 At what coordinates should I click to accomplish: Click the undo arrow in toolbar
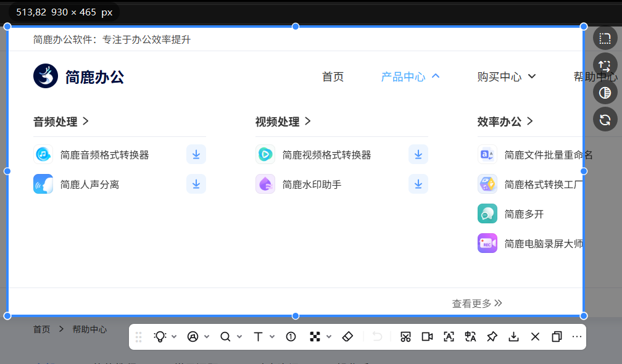(377, 337)
